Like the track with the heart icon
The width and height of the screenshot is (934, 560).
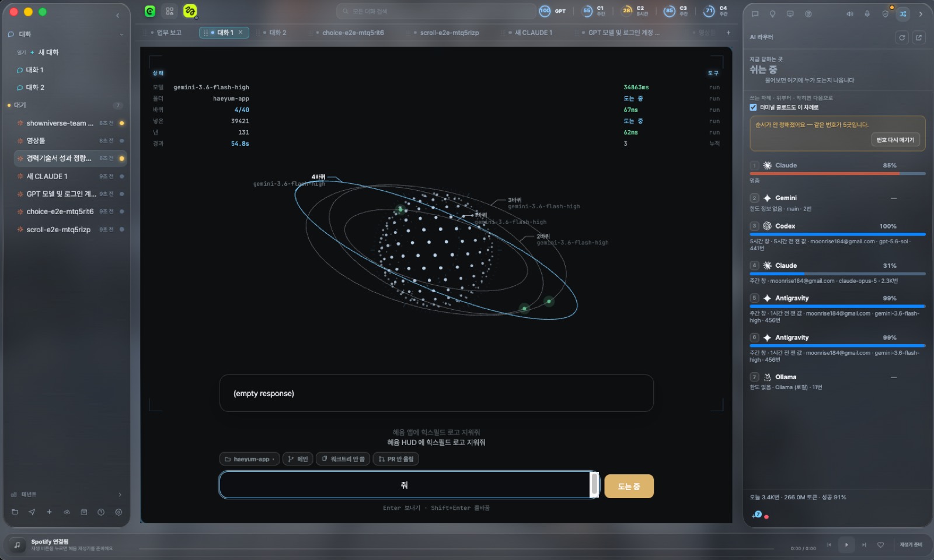881,545
